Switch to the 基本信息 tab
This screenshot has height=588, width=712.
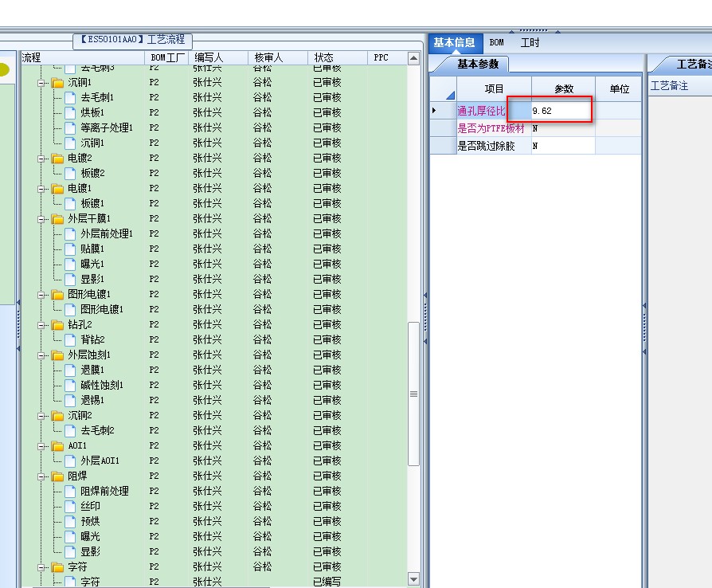tap(455, 43)
